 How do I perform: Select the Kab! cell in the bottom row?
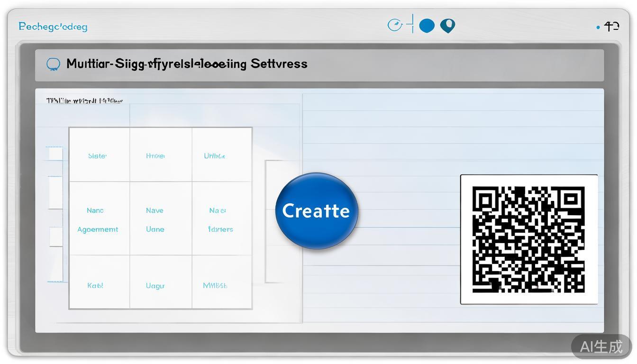coord(95,285)
